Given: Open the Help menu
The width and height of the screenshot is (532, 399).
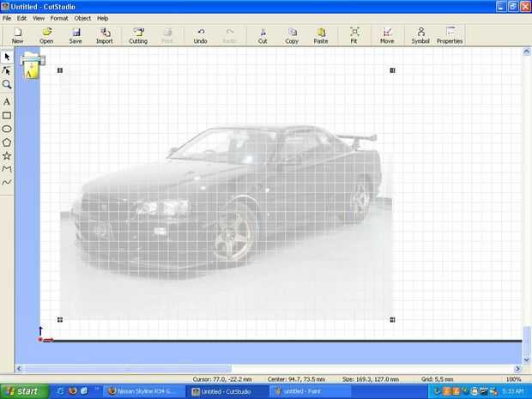Looking at the screenshot, I should [x=102, y=18].
